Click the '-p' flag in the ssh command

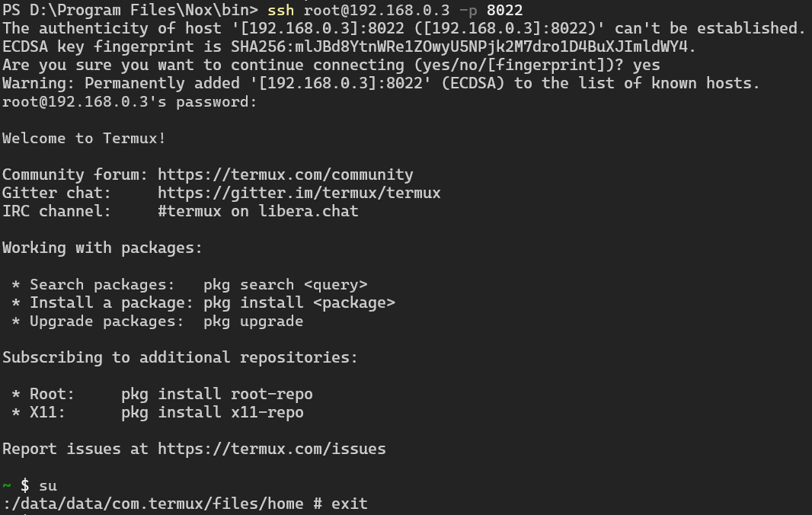(468, 11)
